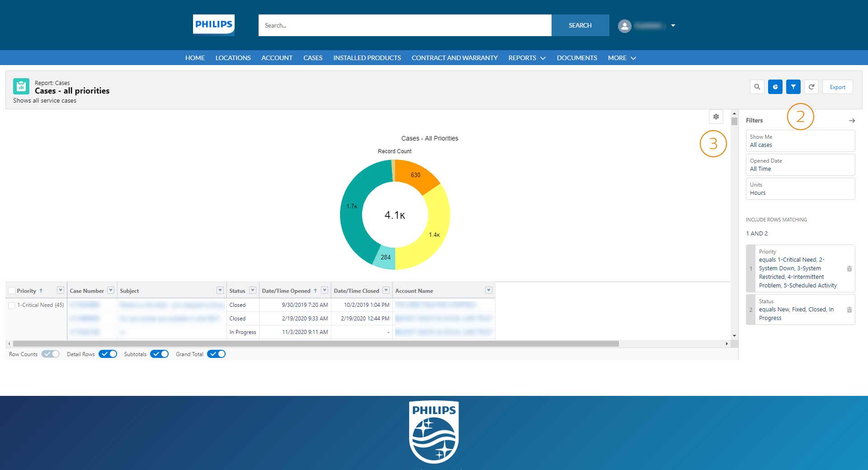This screenshot has width=868, height=470.
Task: Expand the user account dropdown arrow
Action: point(673,26)
